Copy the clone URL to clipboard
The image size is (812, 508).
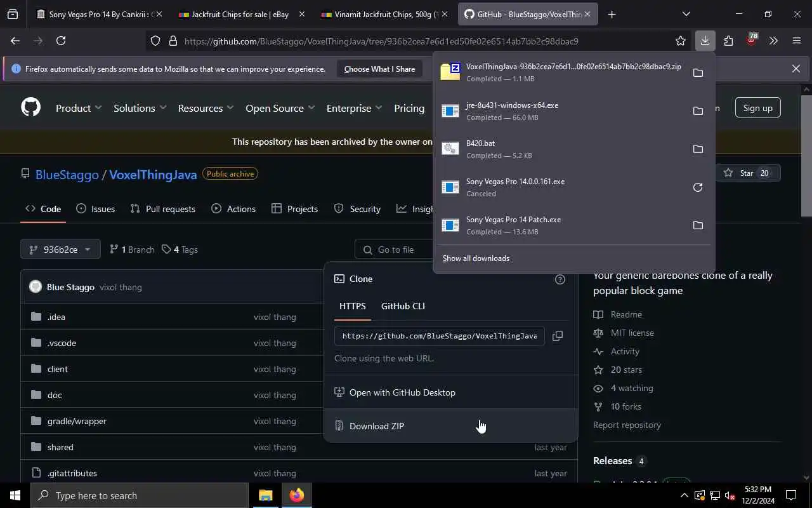tap(558, 336)
